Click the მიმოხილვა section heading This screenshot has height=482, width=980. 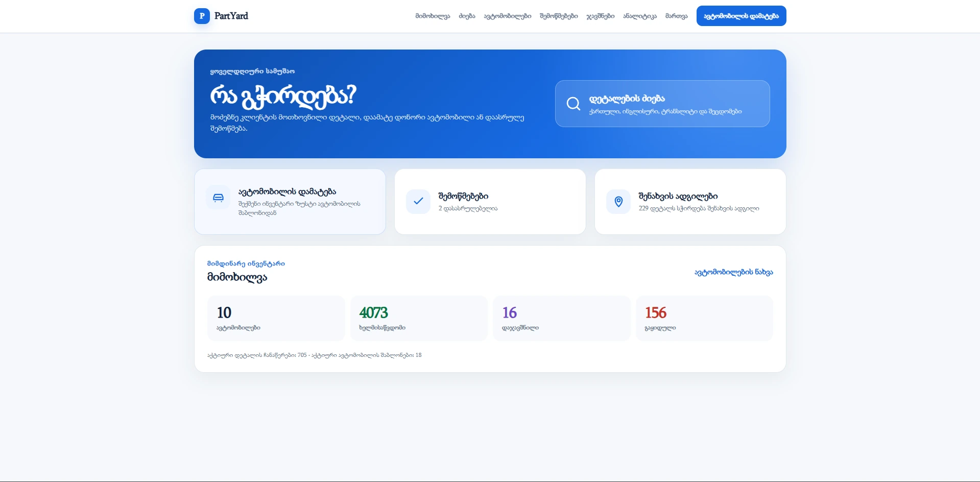[x=237, y=277]
